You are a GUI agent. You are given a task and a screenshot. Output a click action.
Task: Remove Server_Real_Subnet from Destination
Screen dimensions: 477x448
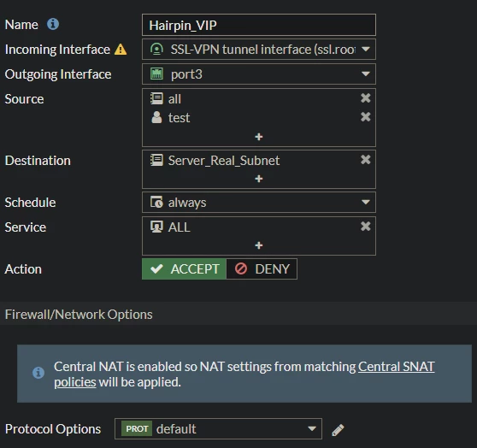pyautogui.click(x=365, y=160)
